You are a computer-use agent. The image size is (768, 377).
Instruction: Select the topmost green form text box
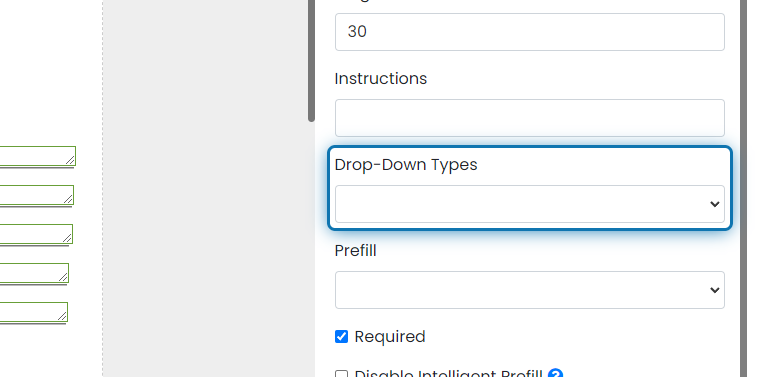pyautogui.click(x=37, y=156)
